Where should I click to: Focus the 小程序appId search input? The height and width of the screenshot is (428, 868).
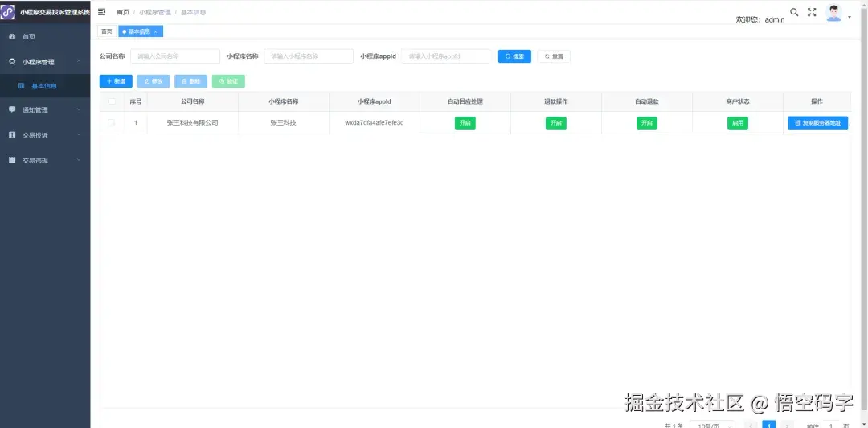point(446,56)
